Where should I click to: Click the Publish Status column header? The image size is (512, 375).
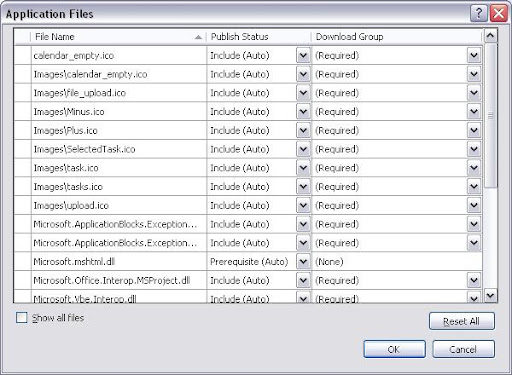click(259, 37)
